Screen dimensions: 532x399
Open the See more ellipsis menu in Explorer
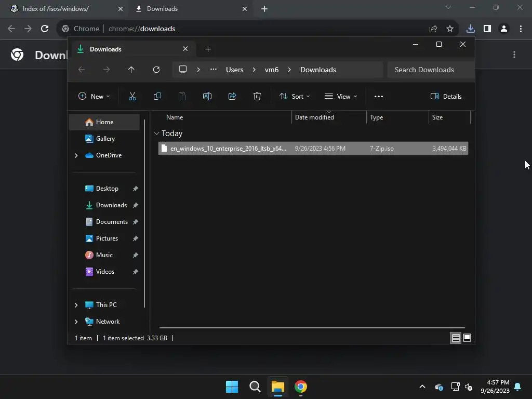[x=379, y=96]
